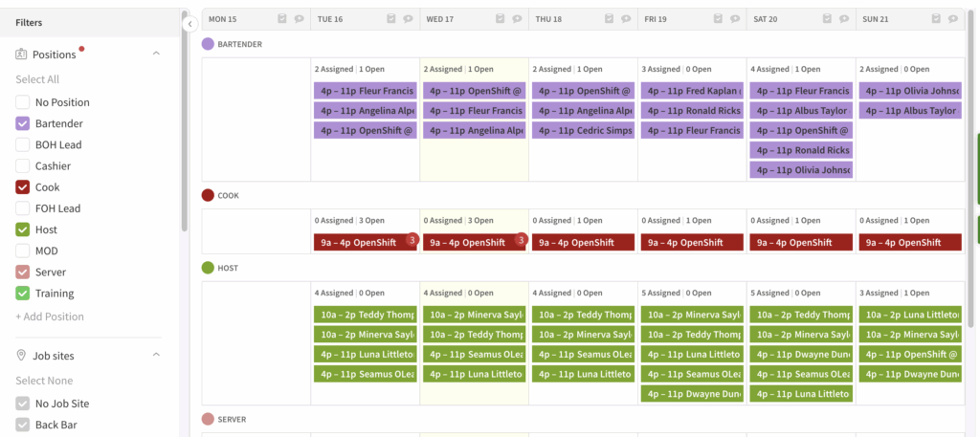Click the Add Position link

click(x=50, y=317)
